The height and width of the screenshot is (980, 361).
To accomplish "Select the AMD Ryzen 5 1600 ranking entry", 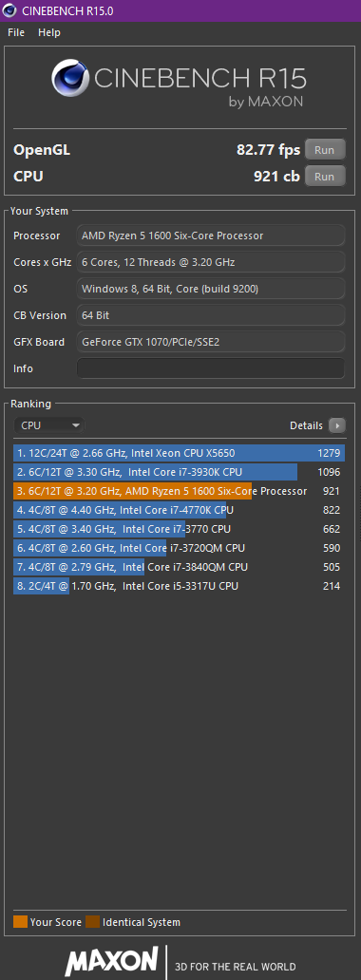I will pos(179,491).
